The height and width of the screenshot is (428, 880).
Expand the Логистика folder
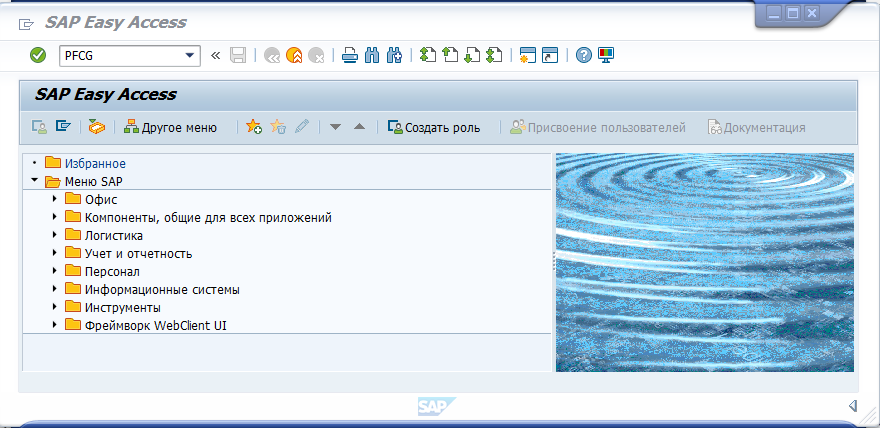click(x=55, y=235)
